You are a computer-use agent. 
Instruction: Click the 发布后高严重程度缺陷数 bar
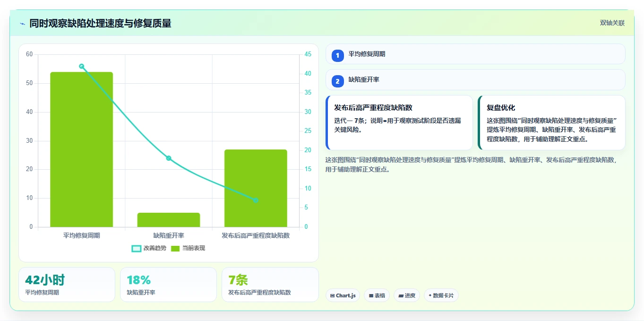click(x=256, y=188)
